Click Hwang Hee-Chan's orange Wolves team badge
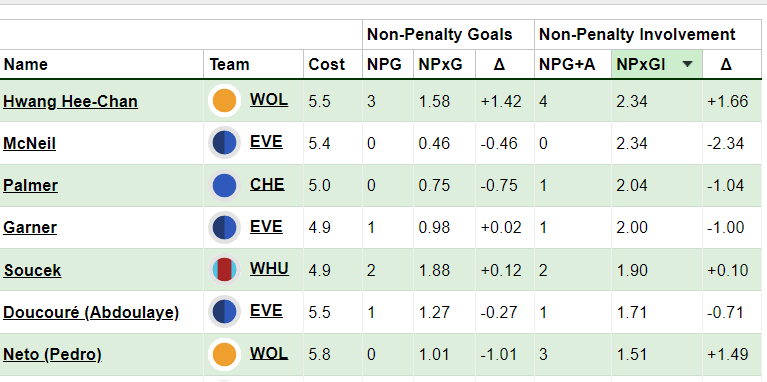Image resolution: width=767 pixels, height=382 pixels. point(225,101)
